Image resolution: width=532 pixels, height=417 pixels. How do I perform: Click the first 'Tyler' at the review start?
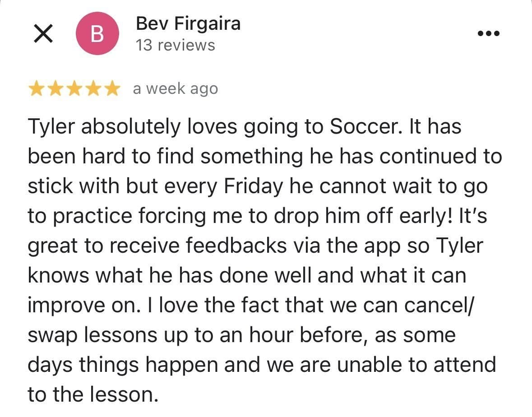(51, 127)
